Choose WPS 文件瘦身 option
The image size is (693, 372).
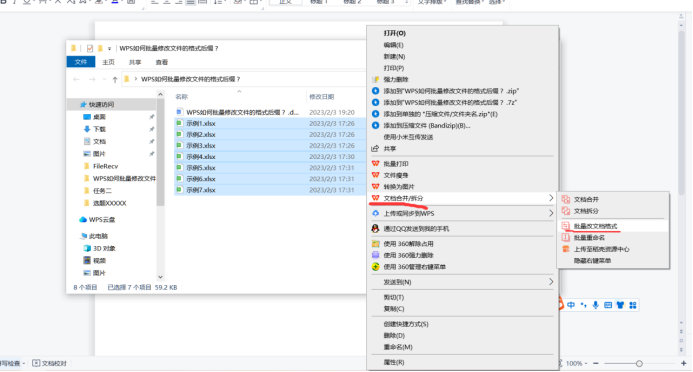(396, 175)
